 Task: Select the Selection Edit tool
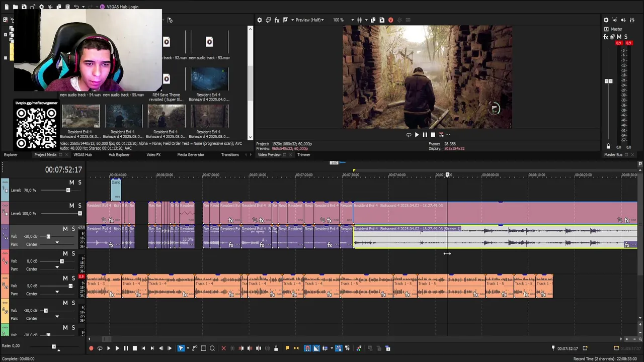click(x=204, y=348)
